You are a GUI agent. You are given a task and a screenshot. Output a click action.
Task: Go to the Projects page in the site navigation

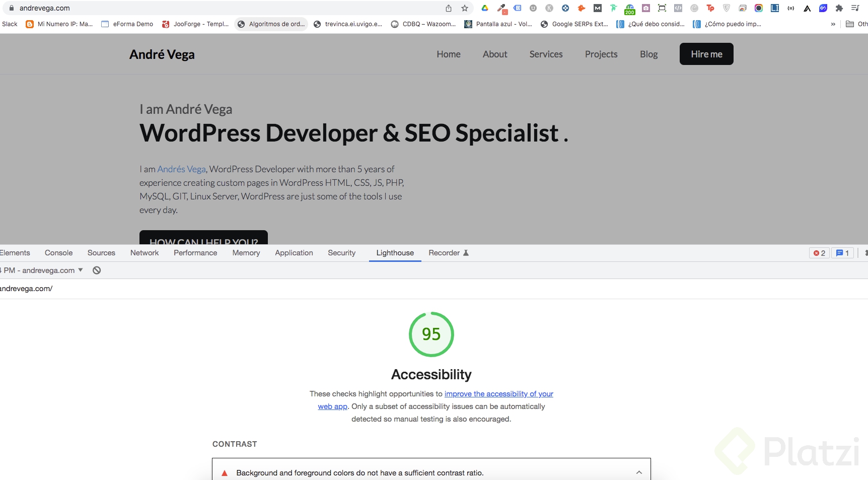click(x=601, y=54)
